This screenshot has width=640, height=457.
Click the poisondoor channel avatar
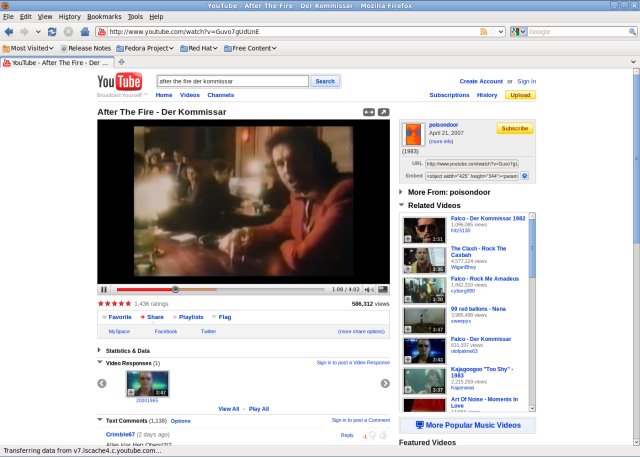tap(413, 134)
